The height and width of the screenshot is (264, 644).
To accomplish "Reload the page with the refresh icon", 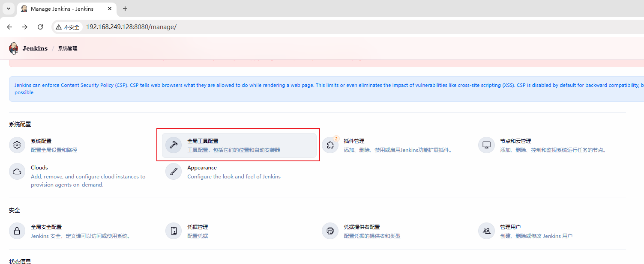I will pyautogui.click(x=40, y=27).
